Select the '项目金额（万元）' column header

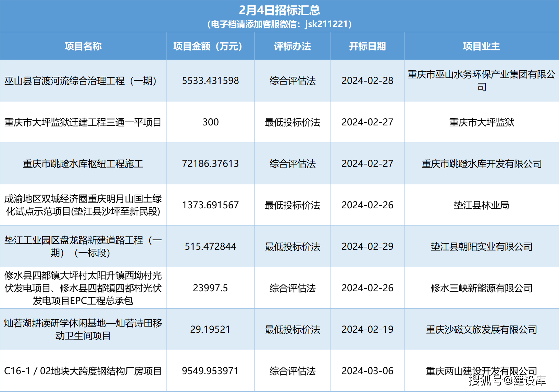[210, 46]
